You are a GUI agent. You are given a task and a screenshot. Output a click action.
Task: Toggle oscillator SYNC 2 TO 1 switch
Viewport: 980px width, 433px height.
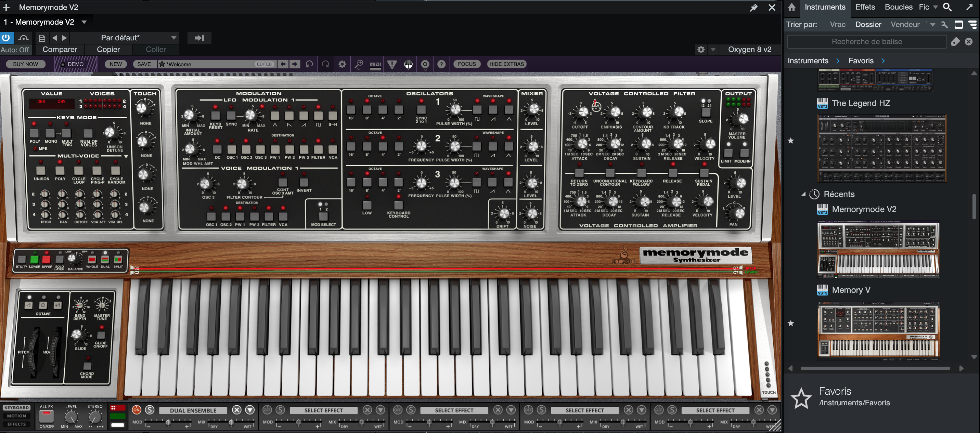tap(421, 109)
